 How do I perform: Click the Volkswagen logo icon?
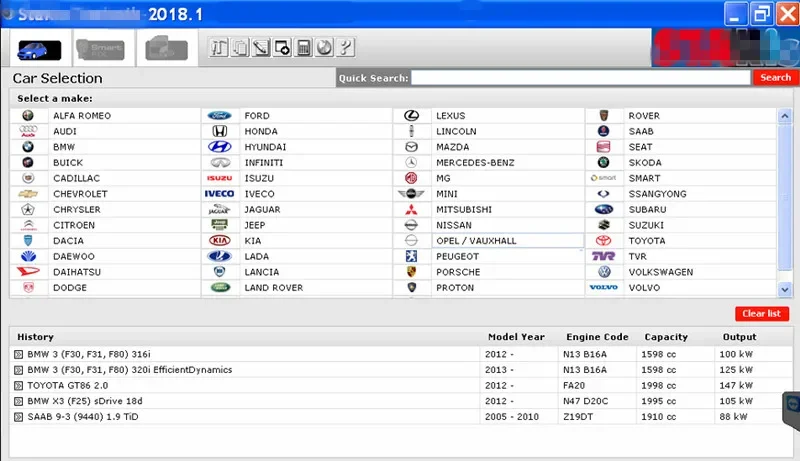pyautogui.click(x=604, y=272)
